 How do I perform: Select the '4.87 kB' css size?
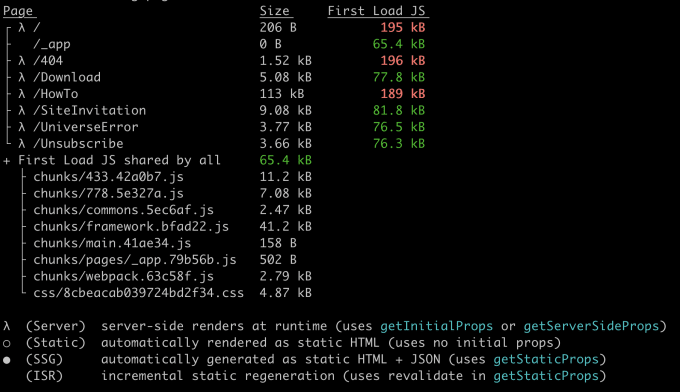click(x=286, y=293)
